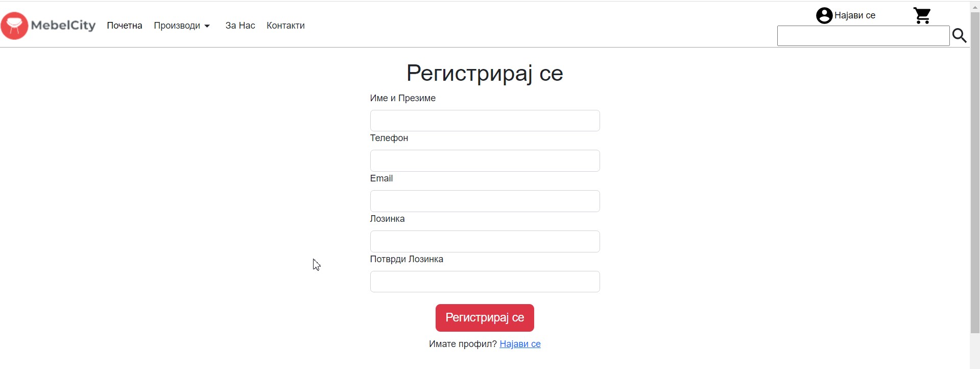The height and width of the screenshot is (369, 980).
Task: Focus the header search text box
Action: (x=863, y=36)
